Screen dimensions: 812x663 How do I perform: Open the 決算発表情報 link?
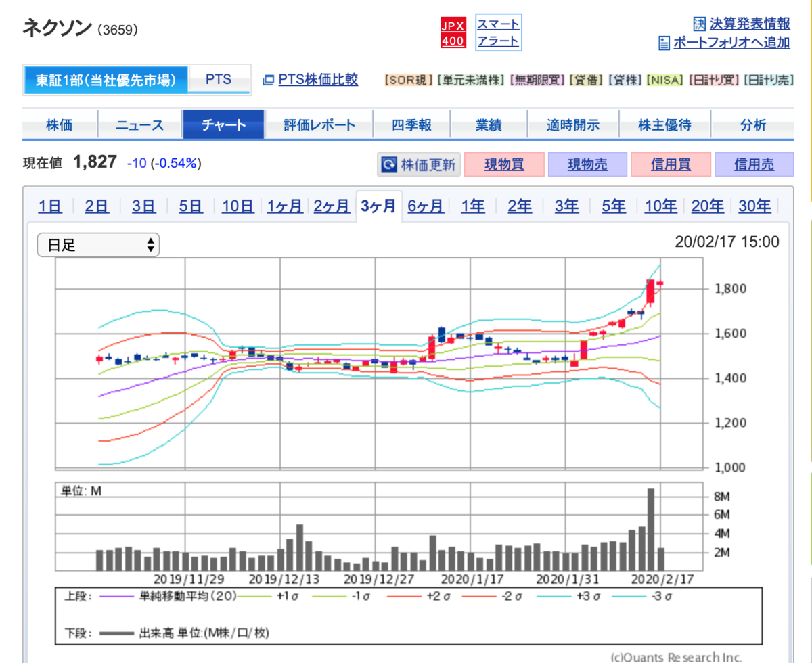pos(750,24)
